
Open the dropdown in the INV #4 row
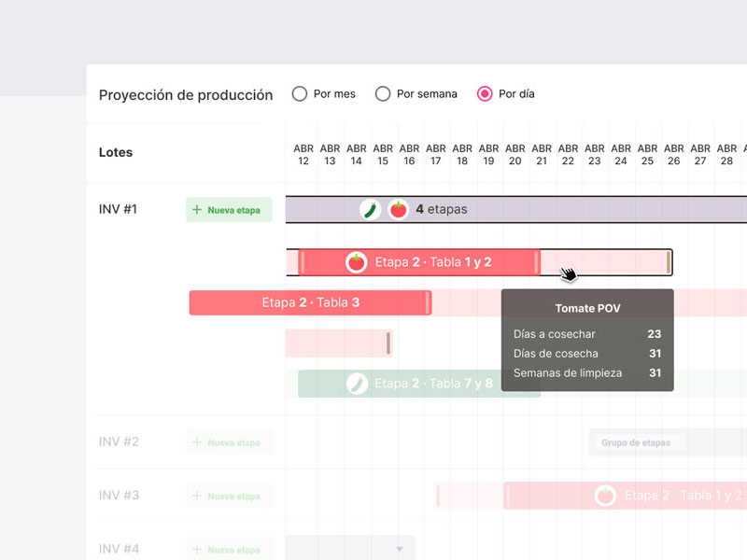(x=401, y=549)
